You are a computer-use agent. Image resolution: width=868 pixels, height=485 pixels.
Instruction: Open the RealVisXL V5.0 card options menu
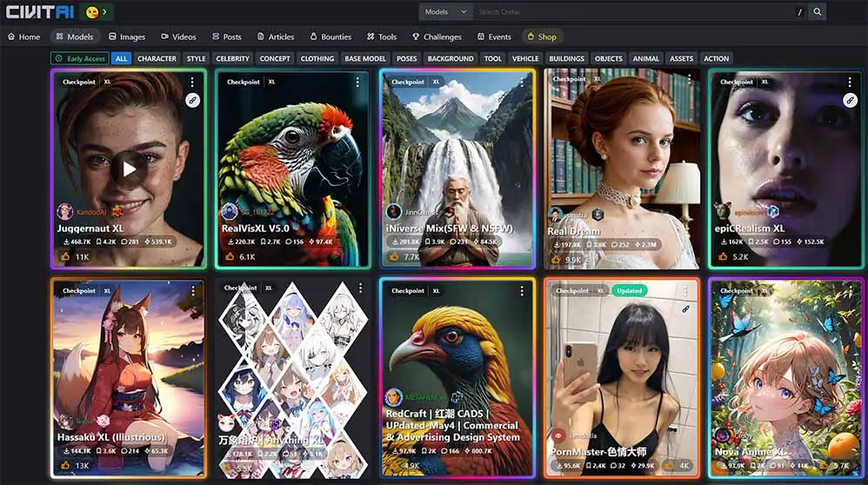pyautogui.click(x=357, y=83)
